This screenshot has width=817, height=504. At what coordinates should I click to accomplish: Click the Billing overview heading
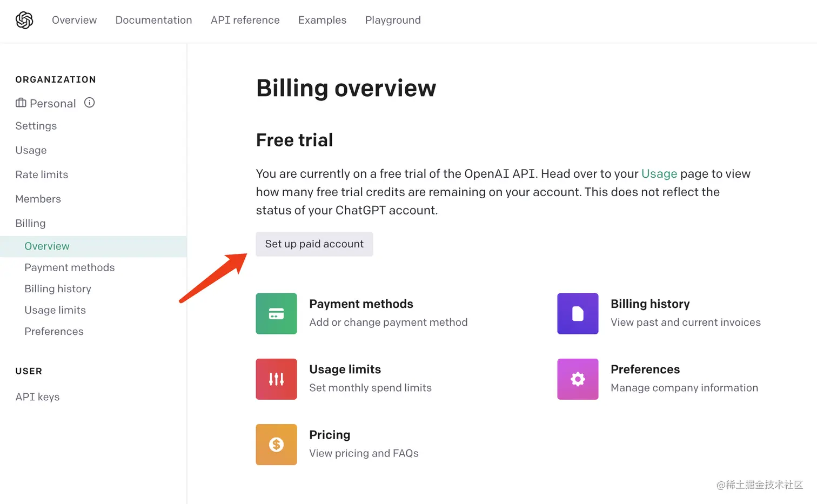(346, 88)
